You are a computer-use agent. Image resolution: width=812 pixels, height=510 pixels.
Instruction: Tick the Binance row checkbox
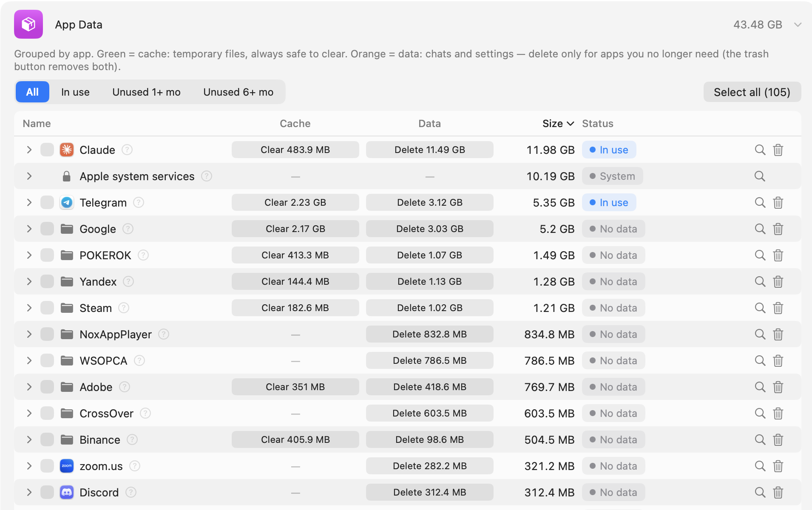(x=47, y=439)
